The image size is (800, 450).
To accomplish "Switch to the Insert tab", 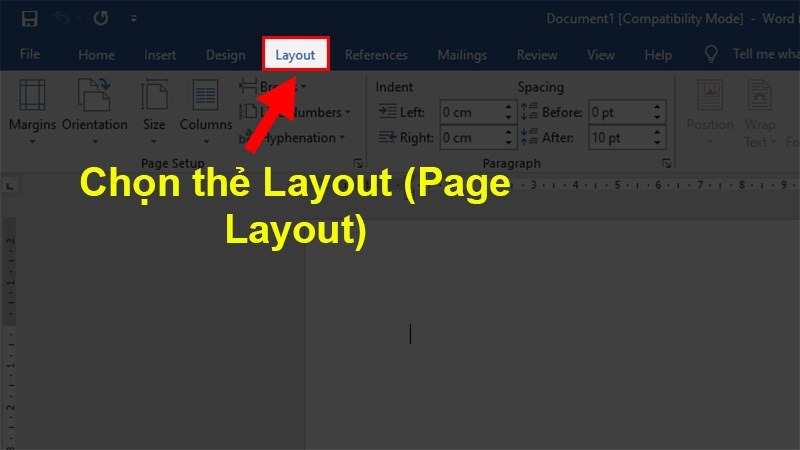I will click(x=160, y=55).
